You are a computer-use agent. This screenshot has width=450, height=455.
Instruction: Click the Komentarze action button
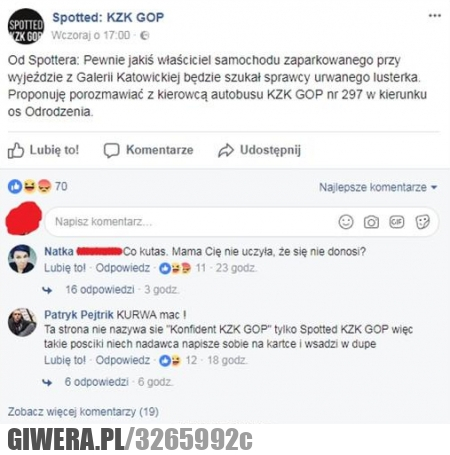click(149, 150)
